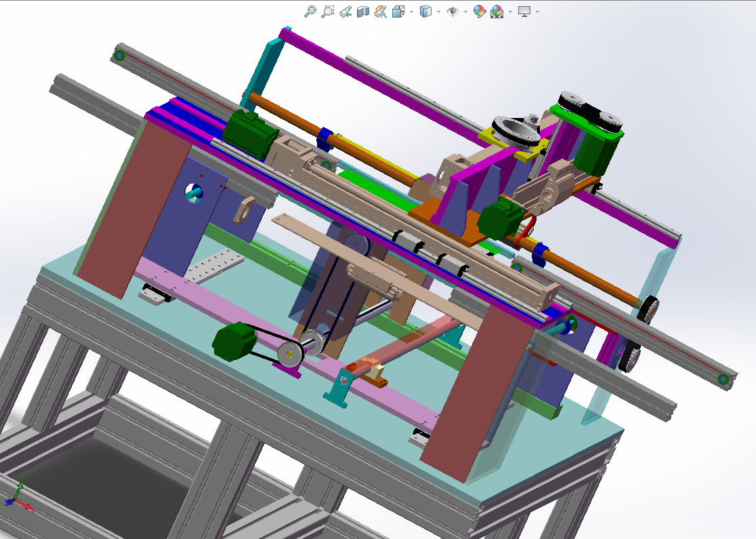
Task: Toggle the Section View tool
Action: pyautogui.click(x=362, y=12)
